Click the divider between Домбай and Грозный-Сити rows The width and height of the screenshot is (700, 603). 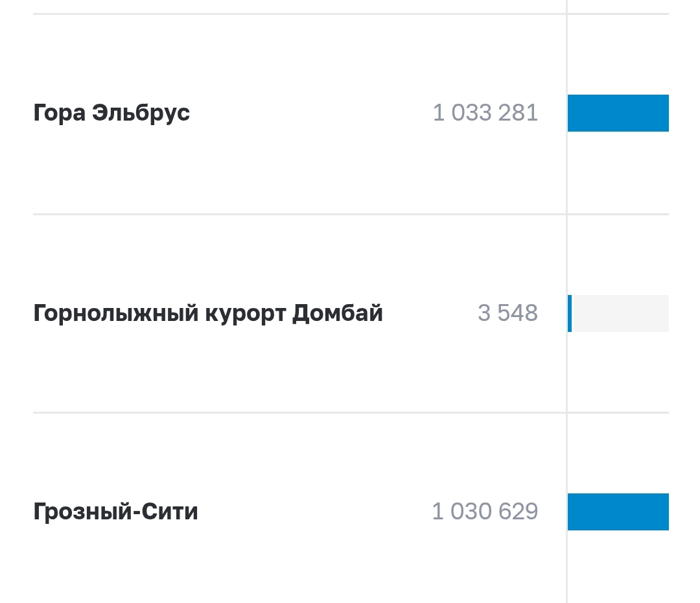(x=298, y=412)
